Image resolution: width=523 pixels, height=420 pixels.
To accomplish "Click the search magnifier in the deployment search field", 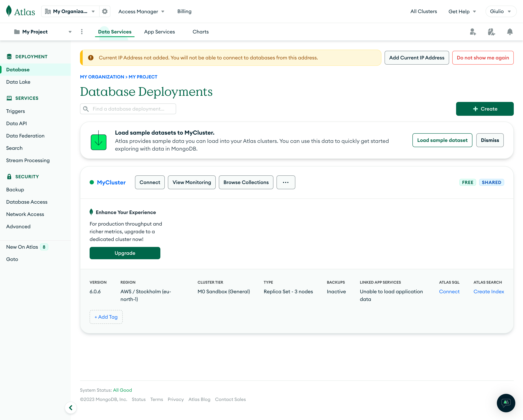I will pyautogui.click(x=86, y=109).
